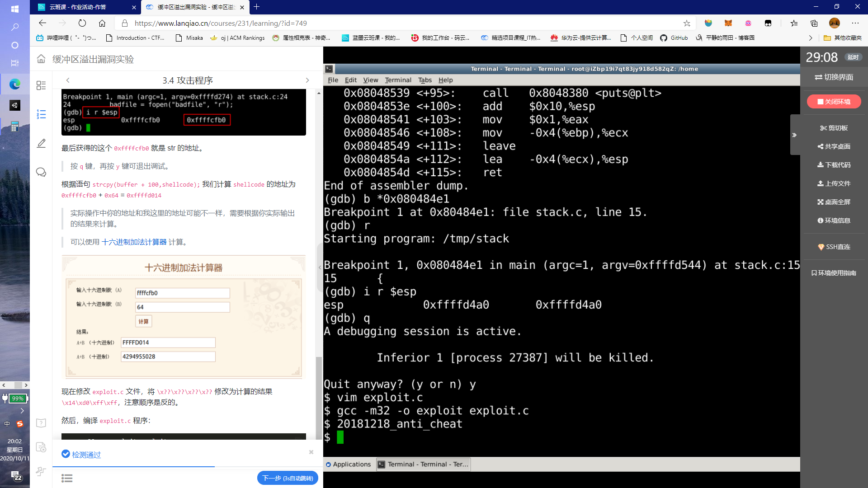This screenshot has height=488, width=868.
Task: Click the 延时 extend time badge
Action: click(x=853, y=57)
